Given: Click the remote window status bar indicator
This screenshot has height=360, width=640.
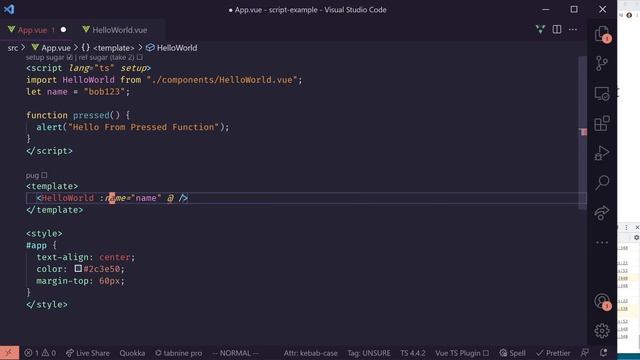Looking at the screenshot, I should tap(9, 353).
